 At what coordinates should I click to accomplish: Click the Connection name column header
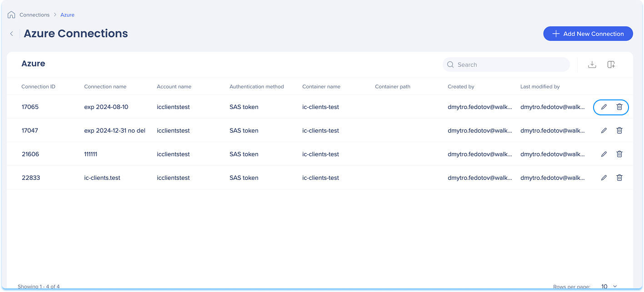point(105,87)
